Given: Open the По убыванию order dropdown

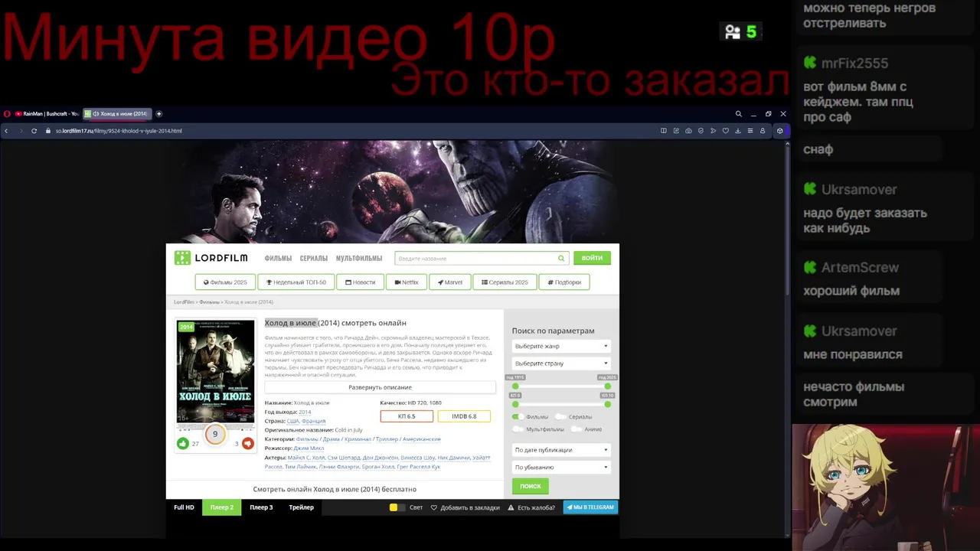Looking at the screenshot, I should (x=561, y=467).
